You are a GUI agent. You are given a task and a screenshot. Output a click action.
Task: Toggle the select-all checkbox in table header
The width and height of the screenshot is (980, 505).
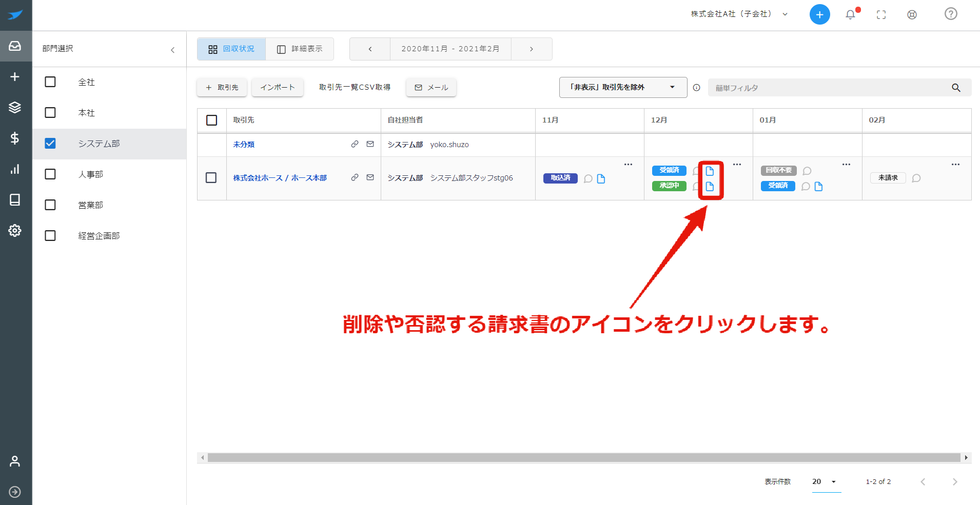point(211,120)
